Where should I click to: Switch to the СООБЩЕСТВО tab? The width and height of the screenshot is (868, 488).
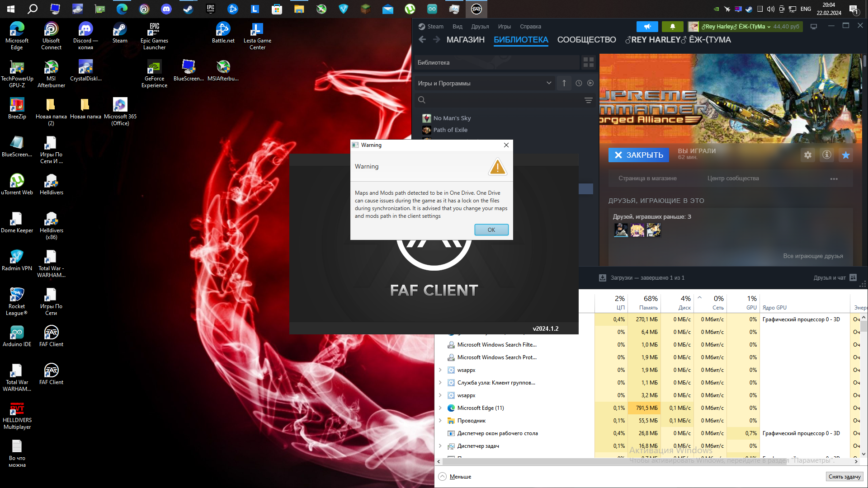tap(586, 40)
